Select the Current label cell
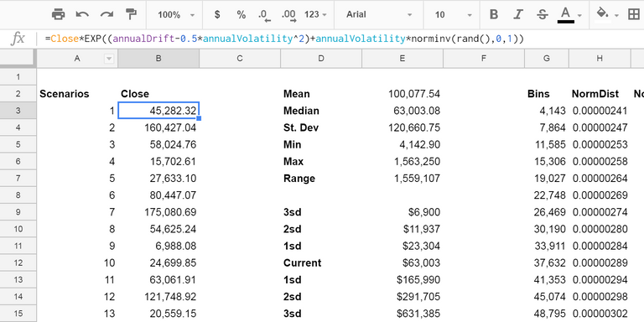Viewport: 644px width, 322px height. (x=321, y=262)
